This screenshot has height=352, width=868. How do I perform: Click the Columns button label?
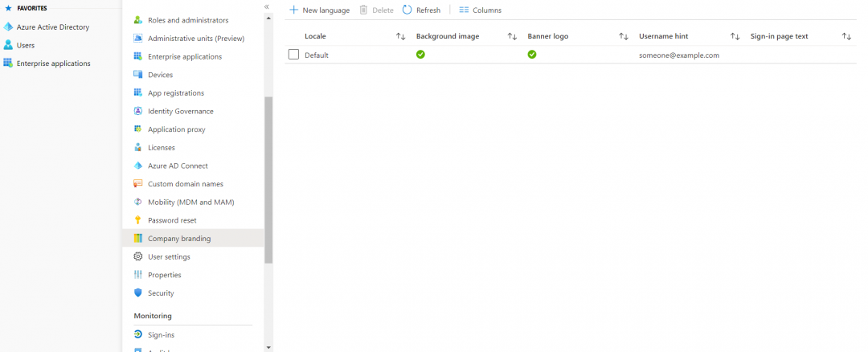(487, 10)
